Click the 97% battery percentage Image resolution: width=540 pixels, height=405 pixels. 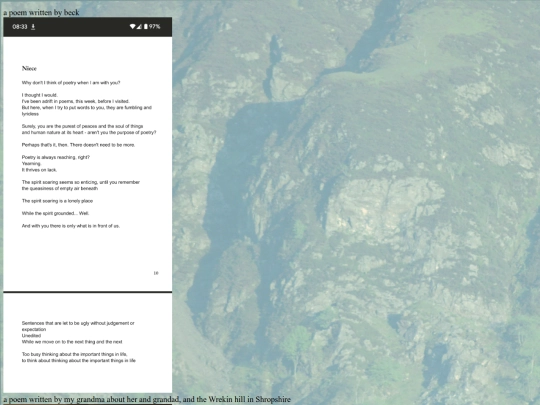tap(155, 27)
